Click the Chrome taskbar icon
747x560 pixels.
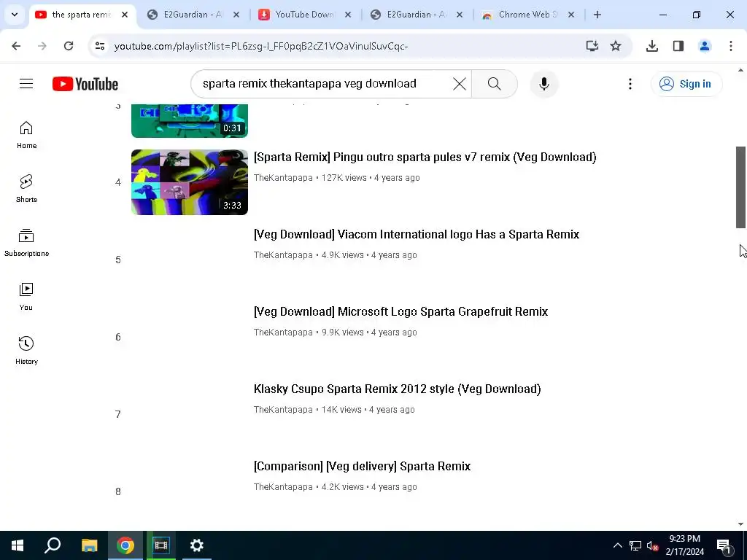pyautogui.click(x=125, y=545)
